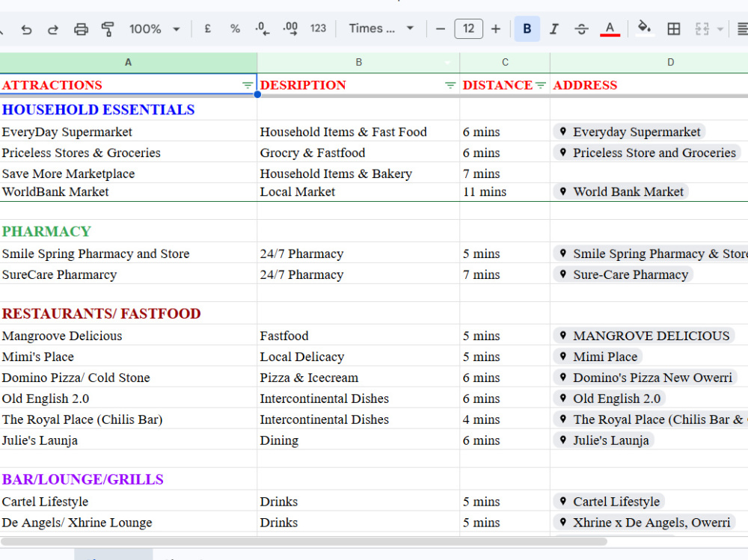This screenshot has width=748, height=560.
Task: Toggle bold formatting
Action: point(527,29)
